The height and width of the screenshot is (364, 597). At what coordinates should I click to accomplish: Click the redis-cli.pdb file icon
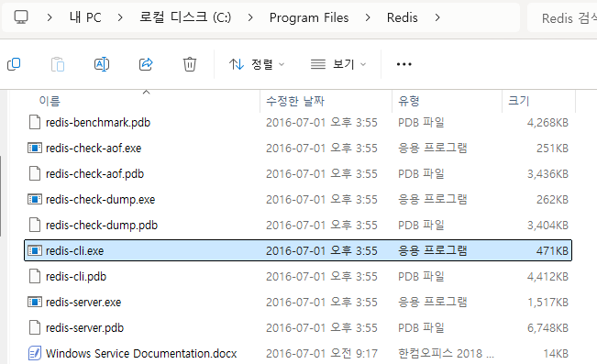coord(35,276)
